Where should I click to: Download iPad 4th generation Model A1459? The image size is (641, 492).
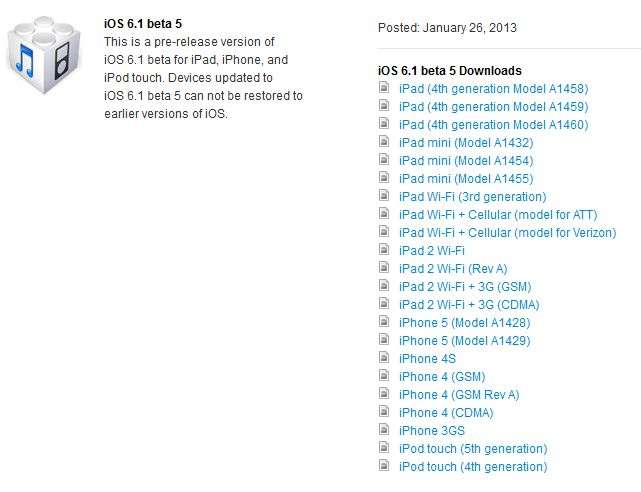(493, 107)
